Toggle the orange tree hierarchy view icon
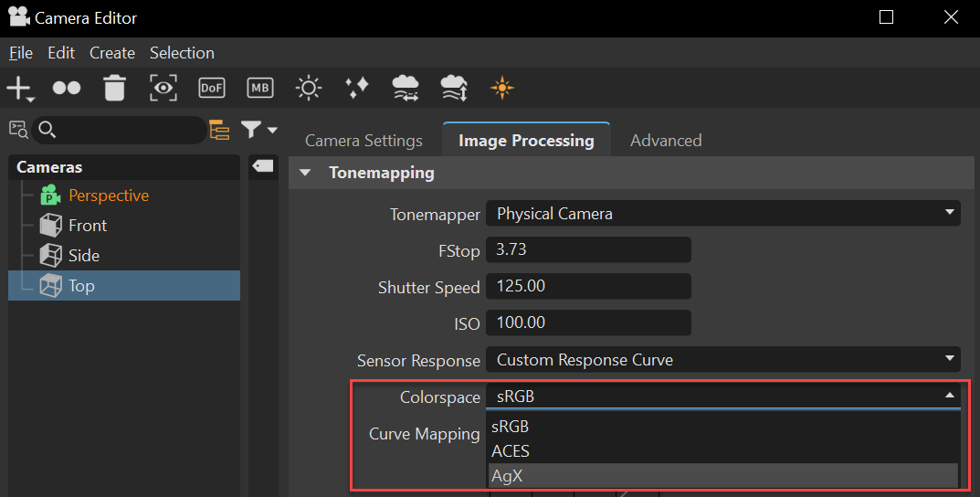 pos(219,130)
